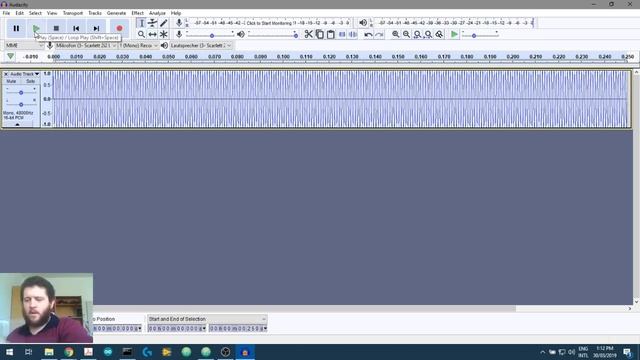Open the Lautsprecher playback device dropdown

tap(201, 45)
